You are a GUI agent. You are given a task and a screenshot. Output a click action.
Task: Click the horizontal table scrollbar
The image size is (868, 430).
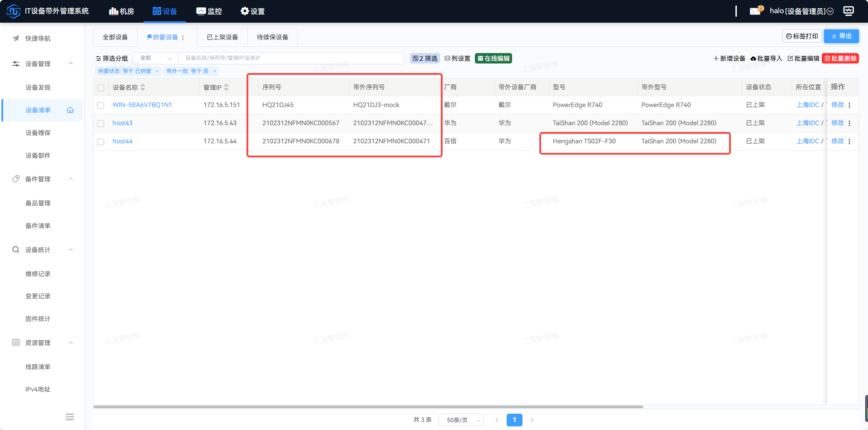click(x=368, y=407)
